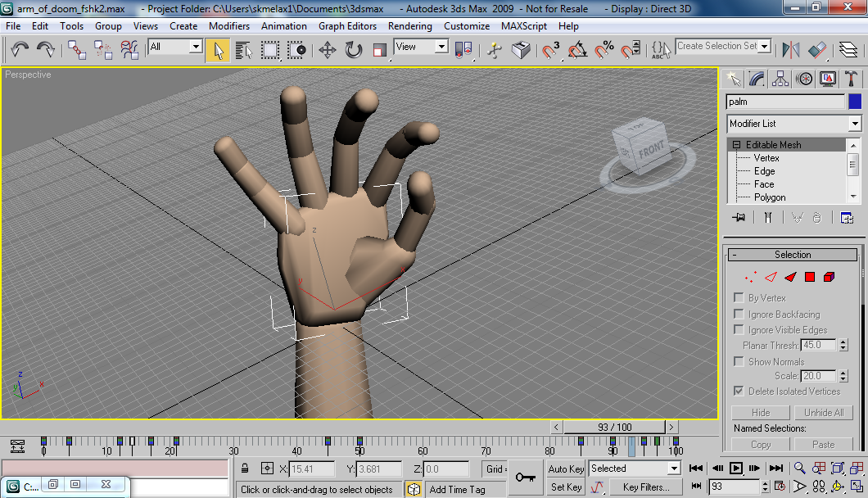Click the Mirror tool icon

(x=791, y=50)
